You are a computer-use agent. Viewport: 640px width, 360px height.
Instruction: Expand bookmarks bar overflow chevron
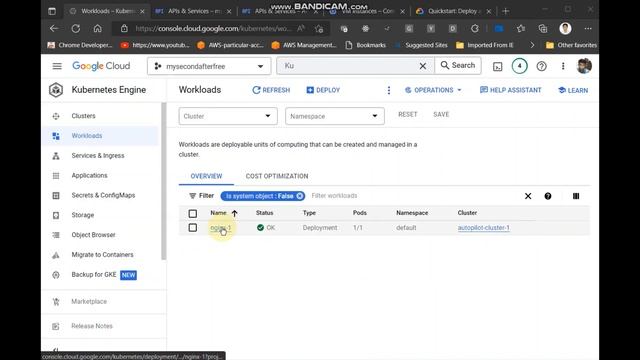[x=532, y=45]
